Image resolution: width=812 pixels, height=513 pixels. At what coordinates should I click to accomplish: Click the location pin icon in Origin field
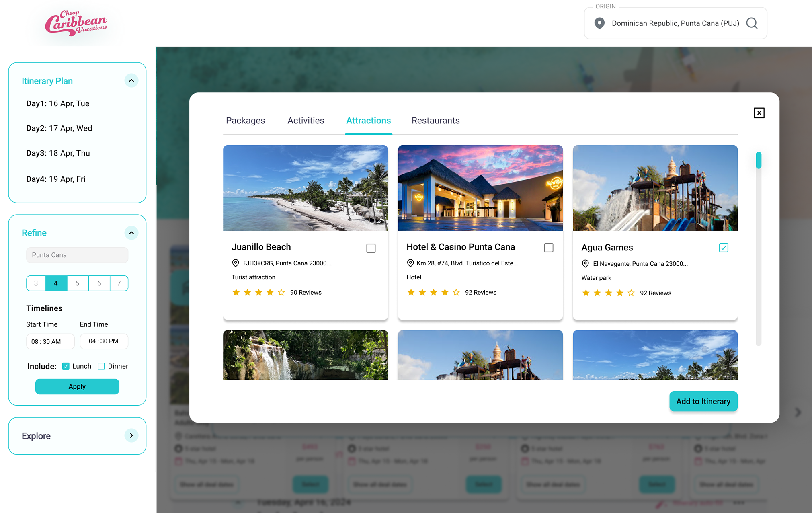point(599,23)
